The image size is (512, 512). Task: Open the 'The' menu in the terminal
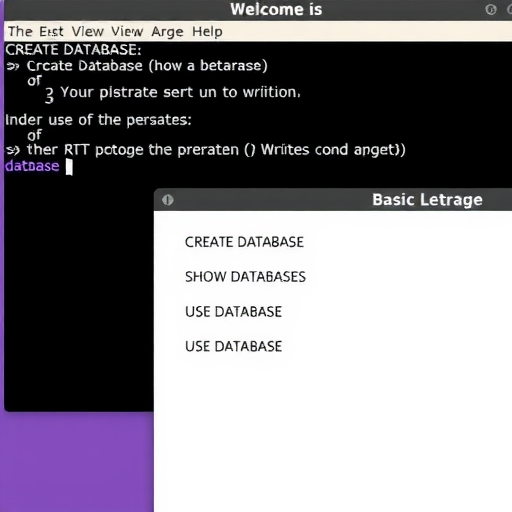point(20,32)
